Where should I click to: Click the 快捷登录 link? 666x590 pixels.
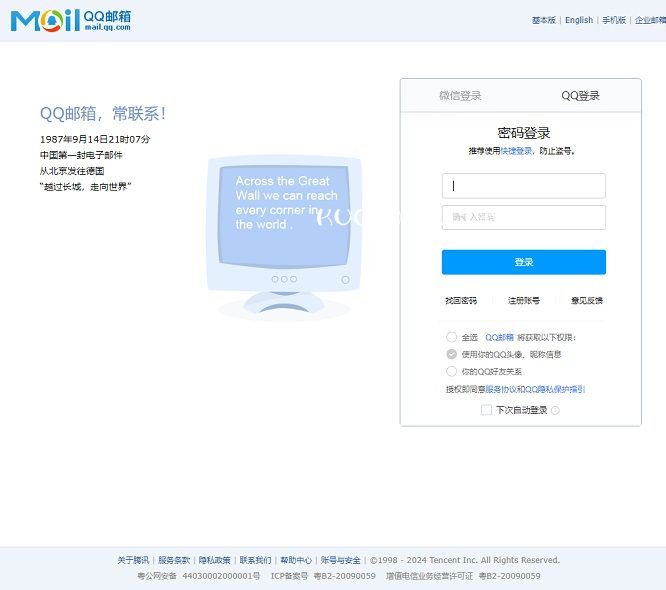tap(516, 151)
